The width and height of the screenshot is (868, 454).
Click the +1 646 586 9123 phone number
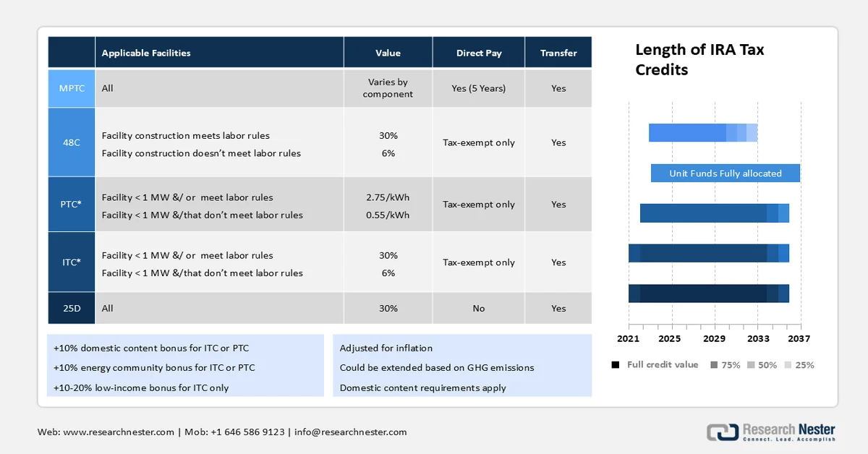[247, 432]
